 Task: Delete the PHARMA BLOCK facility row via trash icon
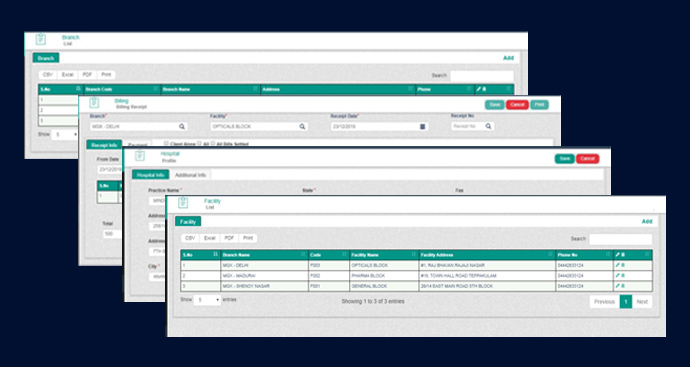[623, 275]
